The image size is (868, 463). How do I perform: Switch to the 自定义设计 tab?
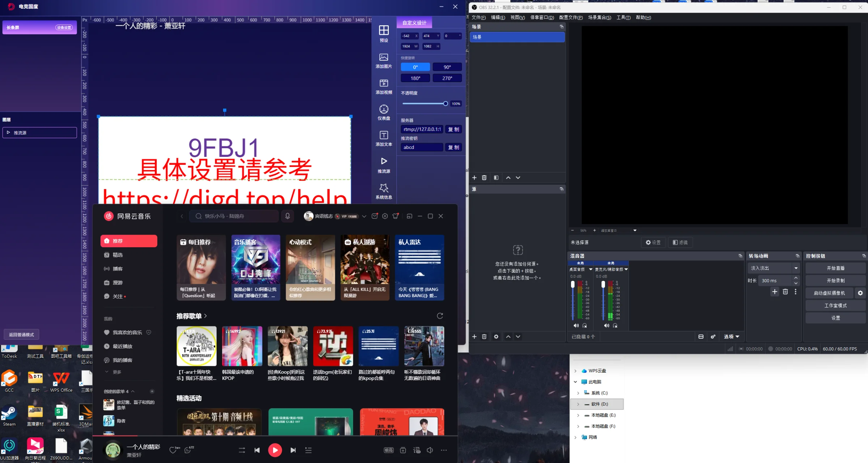click(x=414, y=23)
